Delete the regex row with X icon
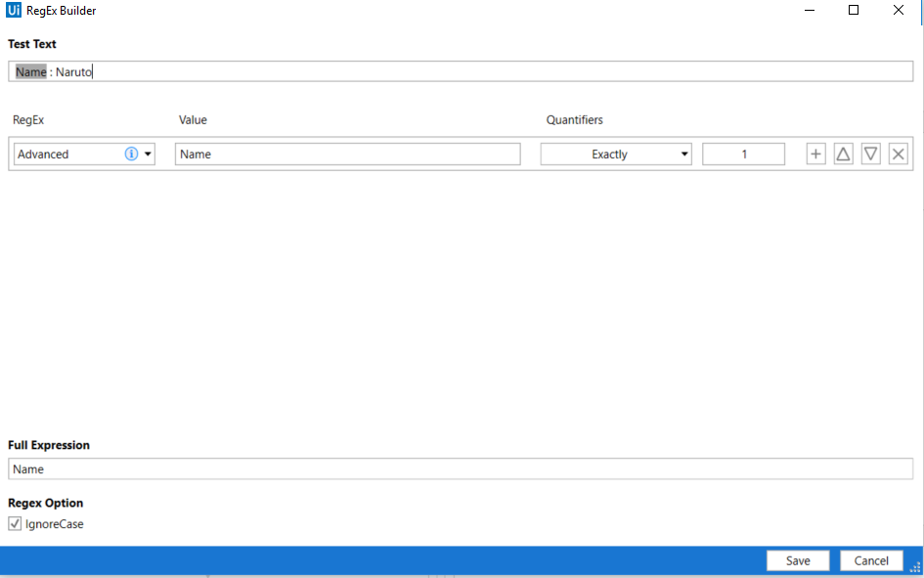The width and height of the screenshot is (924, 578). (898, 154)
